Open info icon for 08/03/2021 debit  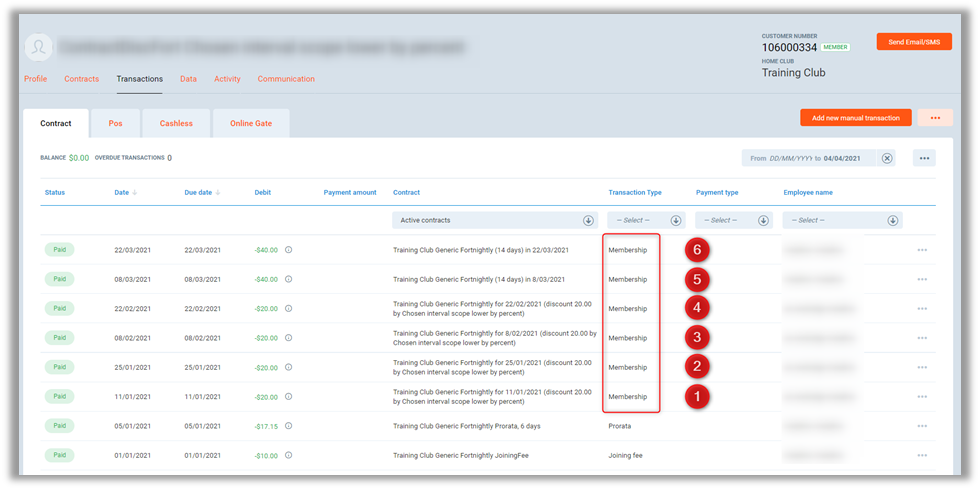click(x=289, y=279)
